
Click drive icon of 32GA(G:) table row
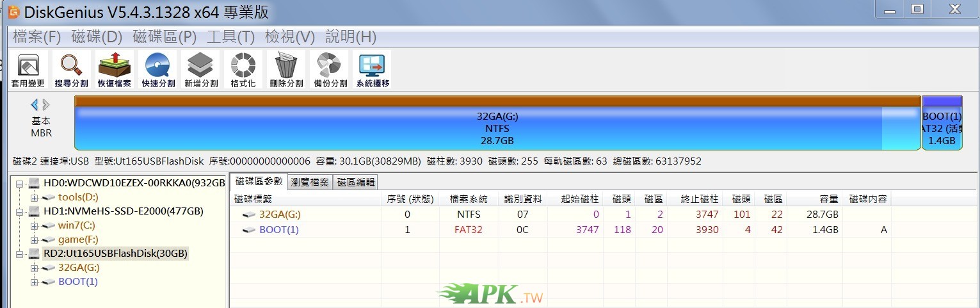(249, 215)
